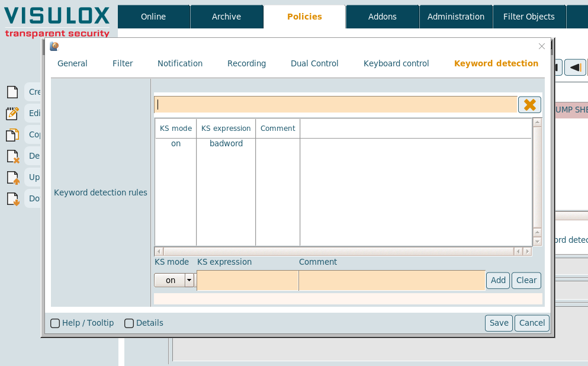Save the keyword detection settings
The height and width of the screenshot is (366, 588).
[x=499, y=323]
